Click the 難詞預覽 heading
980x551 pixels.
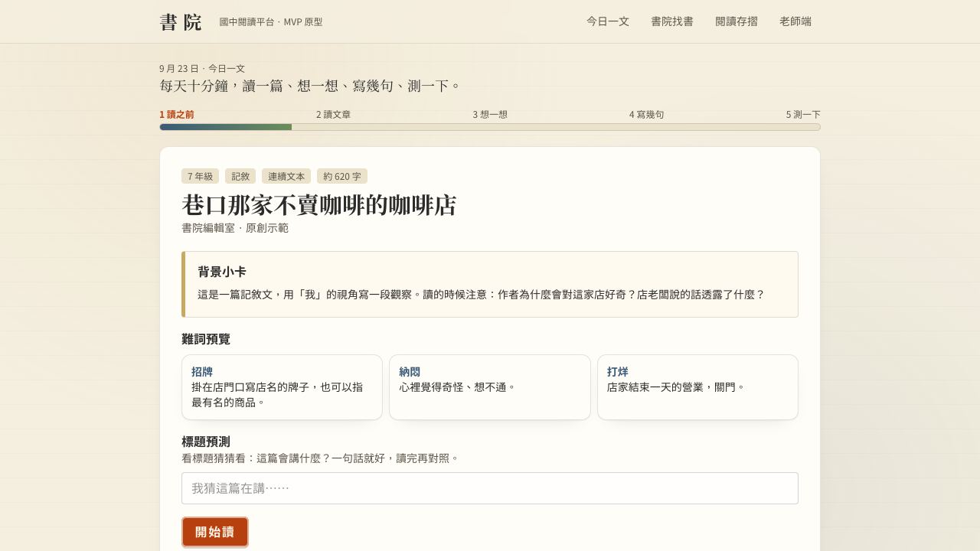pyautogui.click(x=206, y=339)
